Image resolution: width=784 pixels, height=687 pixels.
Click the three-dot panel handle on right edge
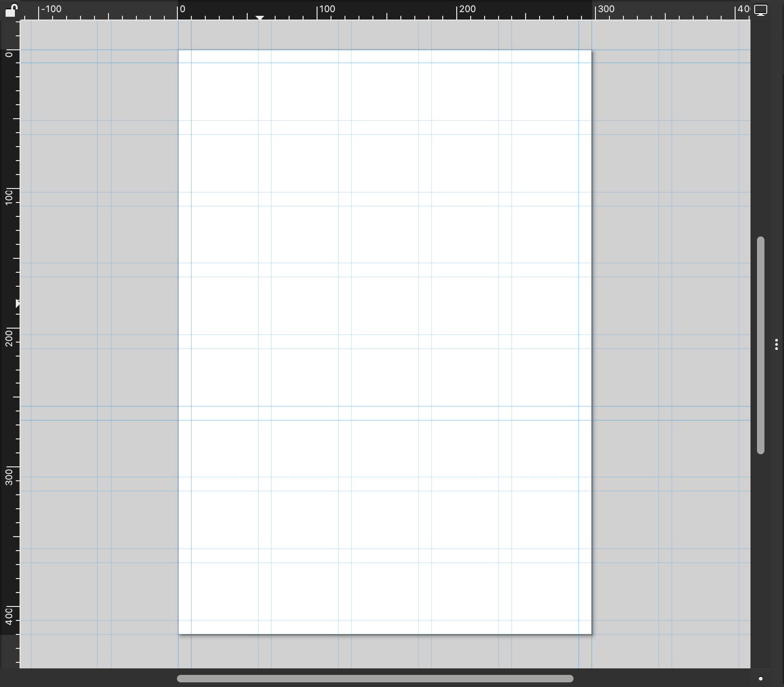(776, 344)
